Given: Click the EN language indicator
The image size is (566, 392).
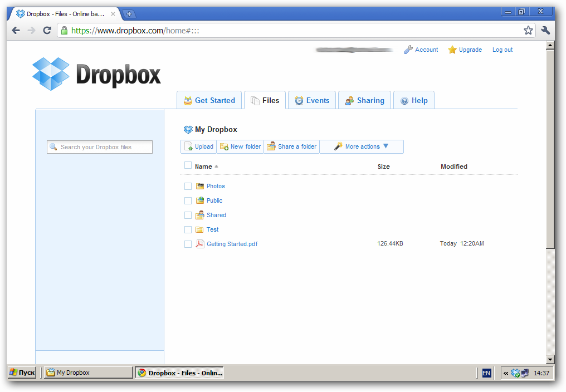Looking at the screenshot, I should tap(486, 373).
